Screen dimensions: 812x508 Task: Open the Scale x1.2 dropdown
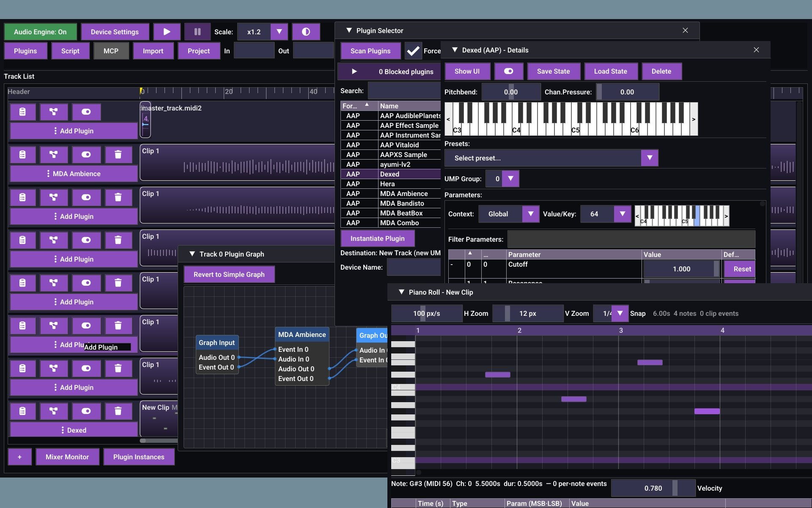click(x=279, y=31)
